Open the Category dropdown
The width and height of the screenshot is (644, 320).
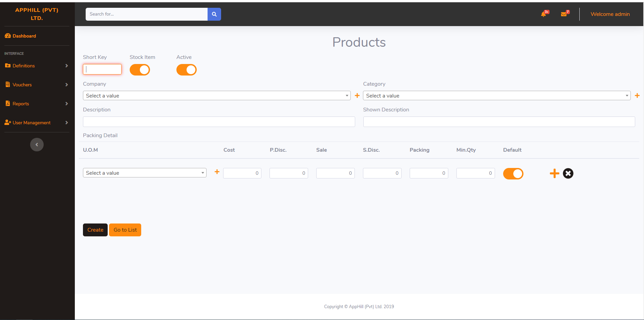496,96
